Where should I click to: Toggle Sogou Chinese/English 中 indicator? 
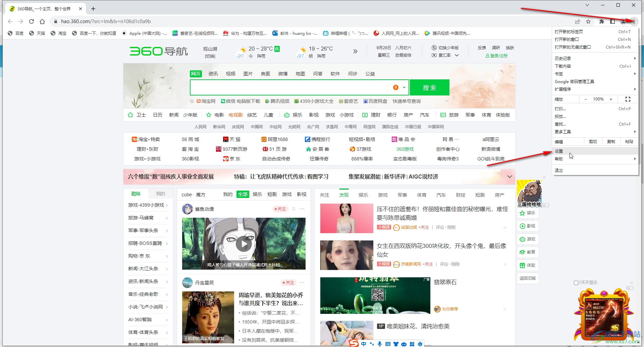pyautogui.click(x=364, y=344)
